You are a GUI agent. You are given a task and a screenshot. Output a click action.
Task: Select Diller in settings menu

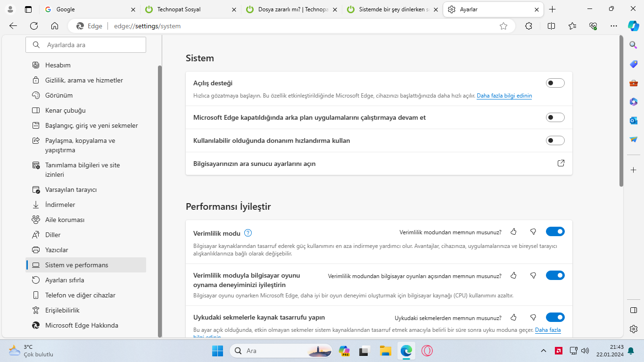tap(86, 235)
